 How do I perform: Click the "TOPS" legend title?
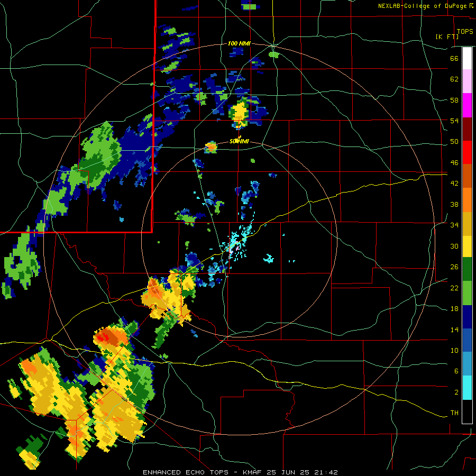465,31
